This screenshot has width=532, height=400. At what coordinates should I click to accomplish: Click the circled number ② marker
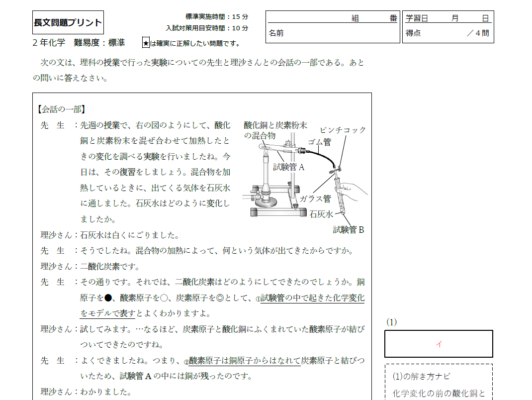coord(186,361)
